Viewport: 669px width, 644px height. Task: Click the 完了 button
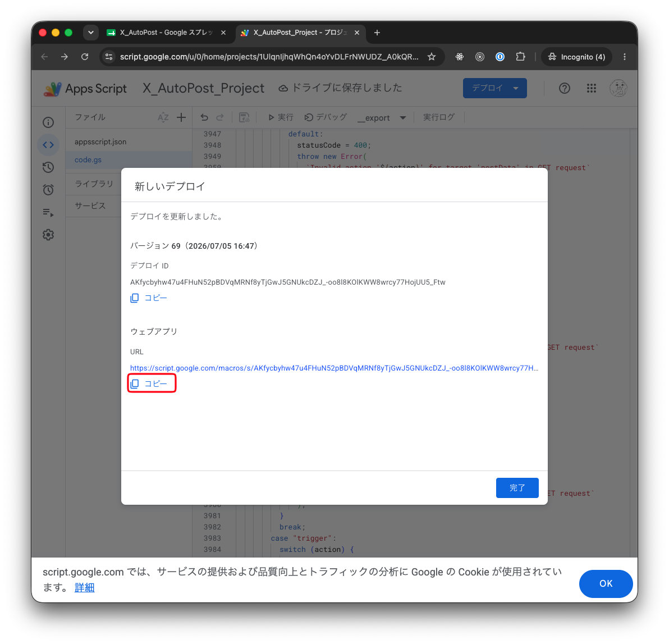[x=517, y=487]
